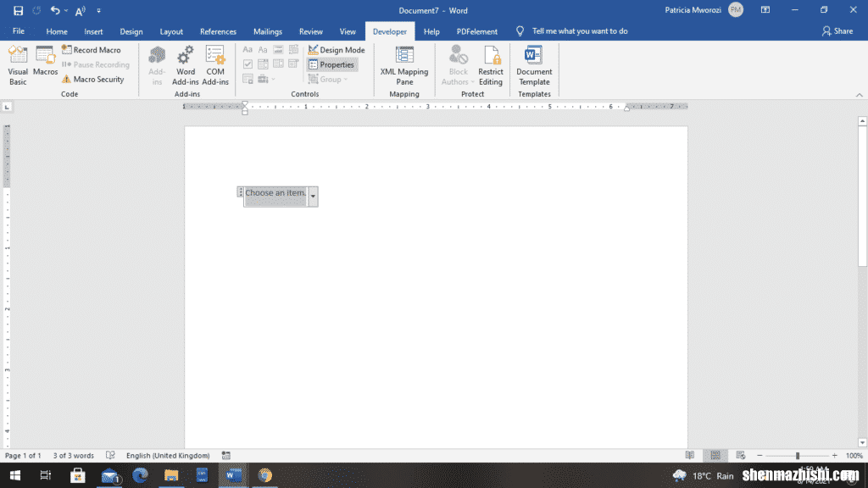This screenshot has height=488, width=868.
Task: Click the Read Aloud quick access icon
Action: pos(81,10)
